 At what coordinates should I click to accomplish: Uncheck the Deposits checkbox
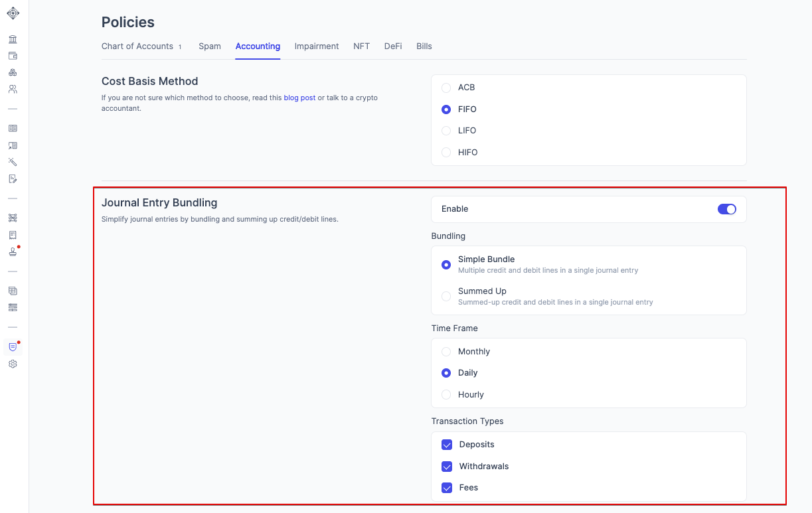[x=447, y=445]
